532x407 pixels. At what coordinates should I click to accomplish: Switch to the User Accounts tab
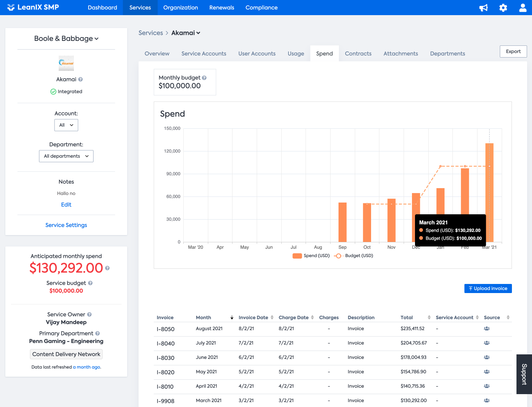pos(257,54)
